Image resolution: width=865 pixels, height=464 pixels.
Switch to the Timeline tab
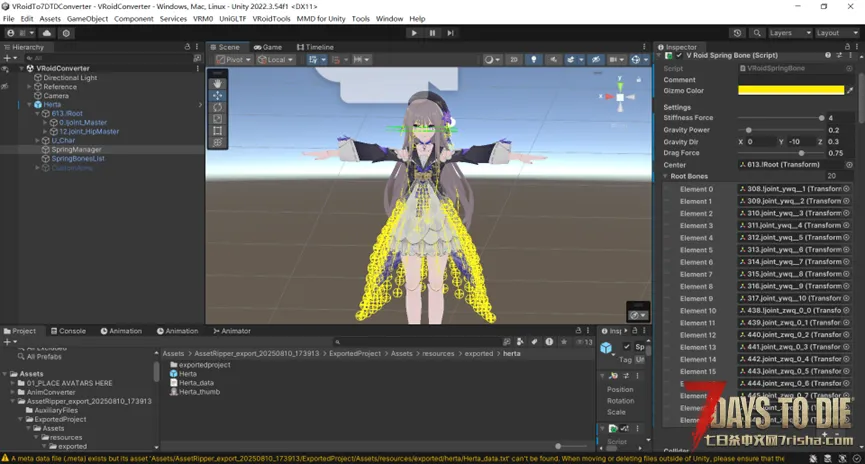point(315,47)
